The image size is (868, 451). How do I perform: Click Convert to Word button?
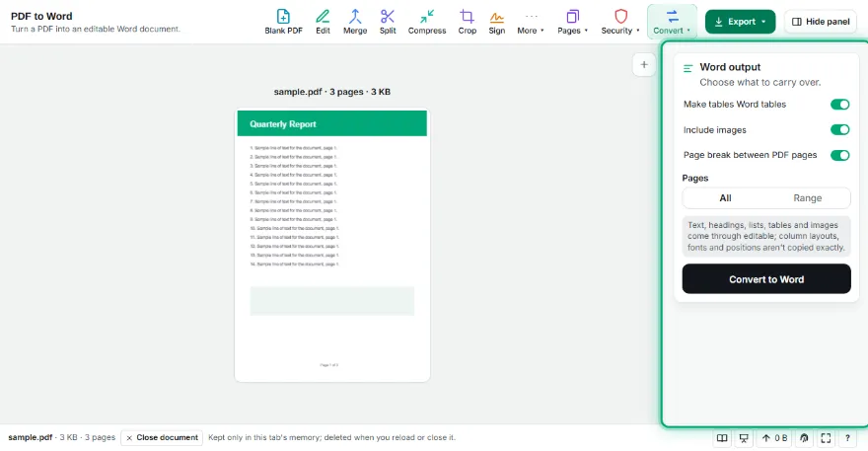tap(766, 278)
